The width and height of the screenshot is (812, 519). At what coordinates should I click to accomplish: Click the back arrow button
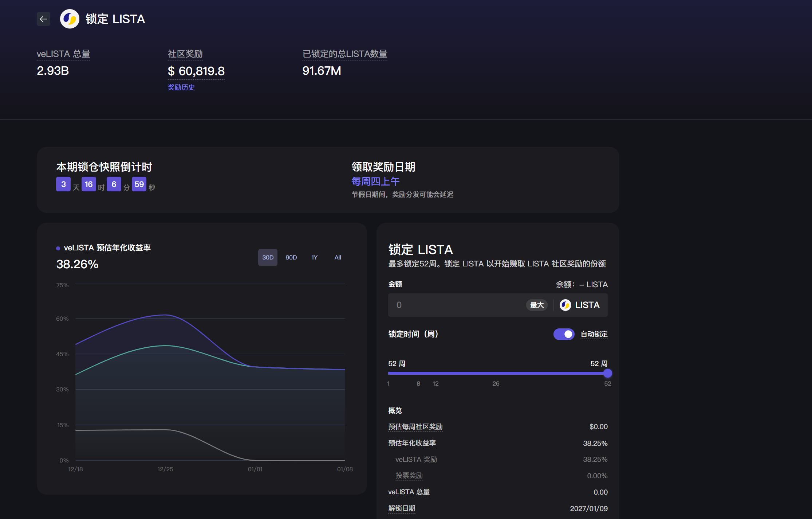pos(43,19)
